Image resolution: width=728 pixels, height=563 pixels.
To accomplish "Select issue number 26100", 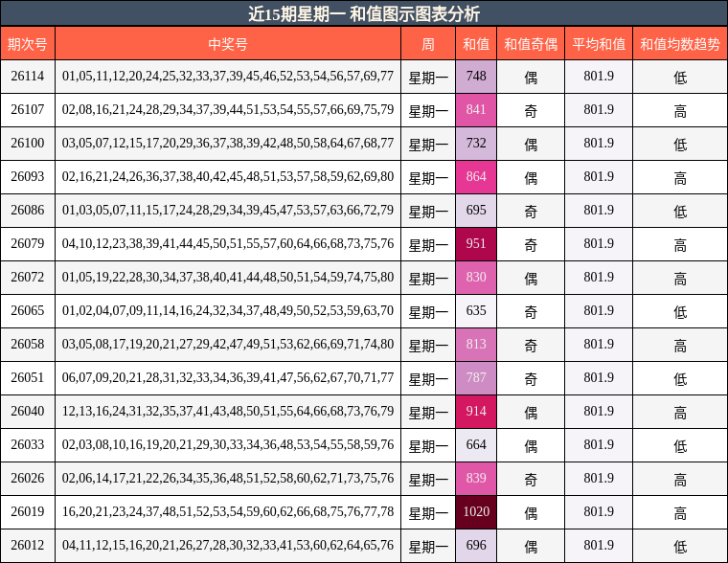I will [x=28, y=143].
